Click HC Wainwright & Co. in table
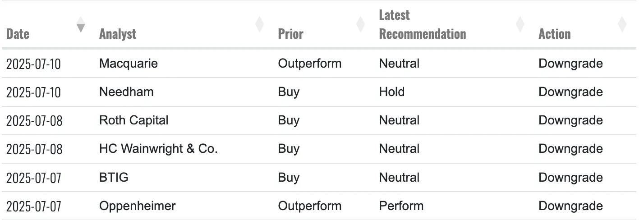Image resolution: width=644 pixels, height=220 pixels. [x=158, y=149]
